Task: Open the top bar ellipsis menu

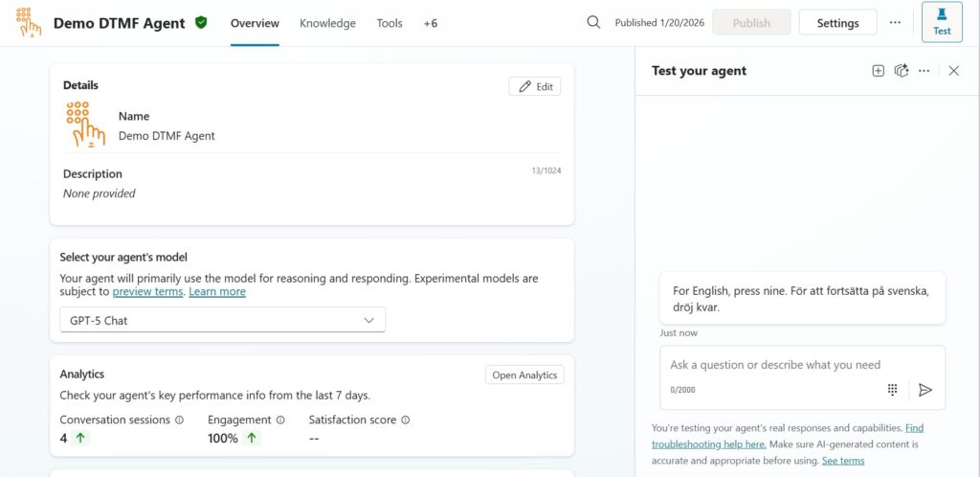Action: 895,23
